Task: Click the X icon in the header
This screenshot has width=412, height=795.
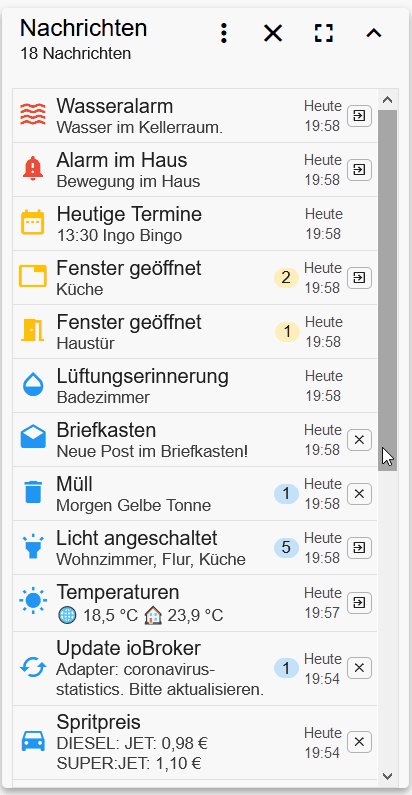Action: click(273, 33)
